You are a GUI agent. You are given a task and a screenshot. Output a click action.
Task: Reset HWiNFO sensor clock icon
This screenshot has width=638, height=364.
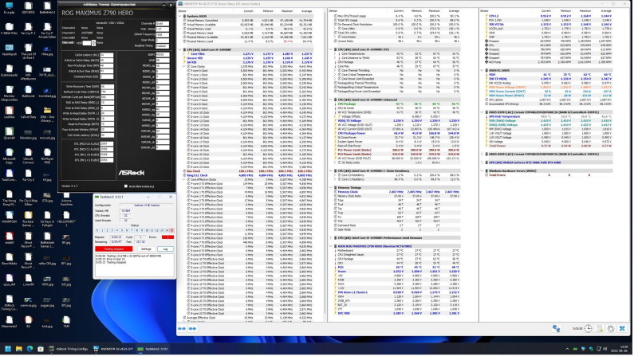tap(588, 328)
